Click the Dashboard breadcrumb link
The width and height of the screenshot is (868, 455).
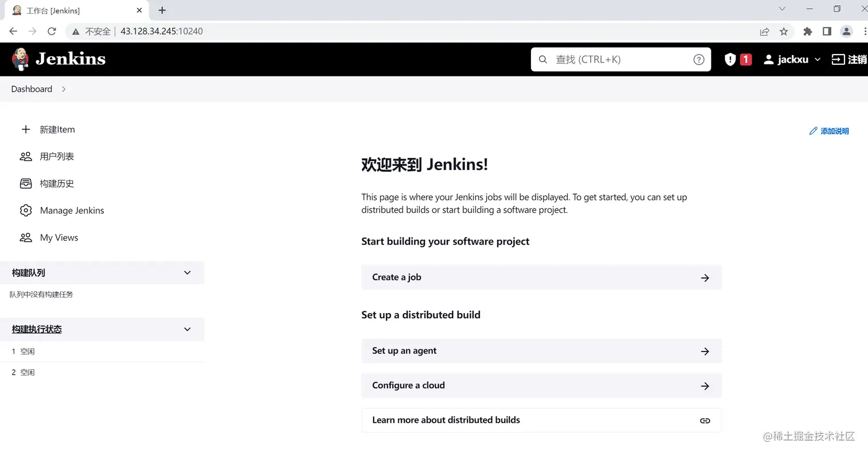click(x=32, y=89)
